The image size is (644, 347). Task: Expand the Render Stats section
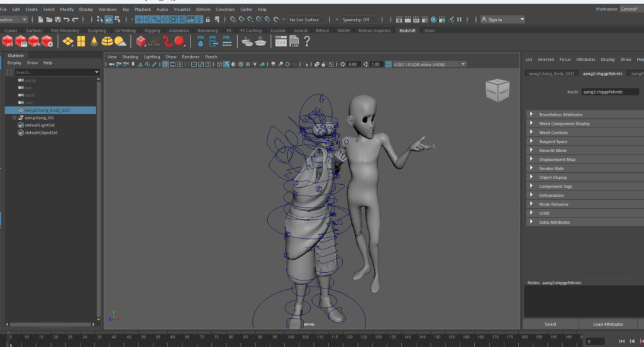coord(531,168)
